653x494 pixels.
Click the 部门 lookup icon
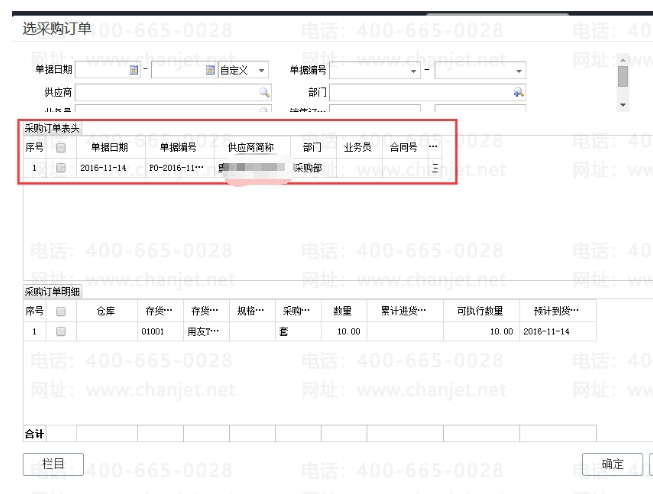(x=518, y=92)
